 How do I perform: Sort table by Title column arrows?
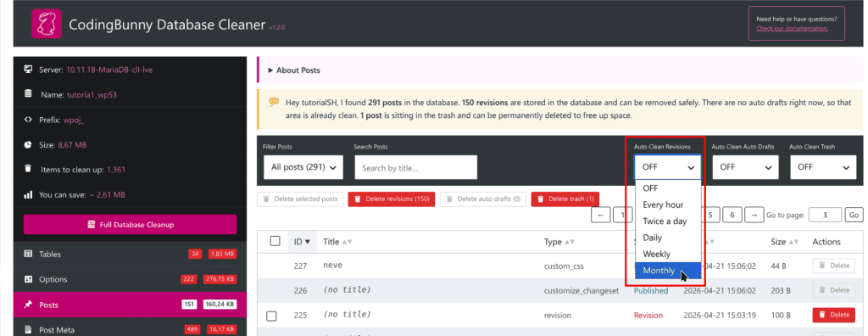click(347, 243)
